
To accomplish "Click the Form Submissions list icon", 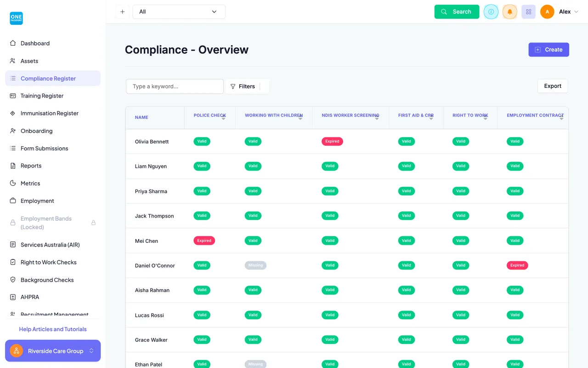I will pyautogui.click(x=13, y=148).
